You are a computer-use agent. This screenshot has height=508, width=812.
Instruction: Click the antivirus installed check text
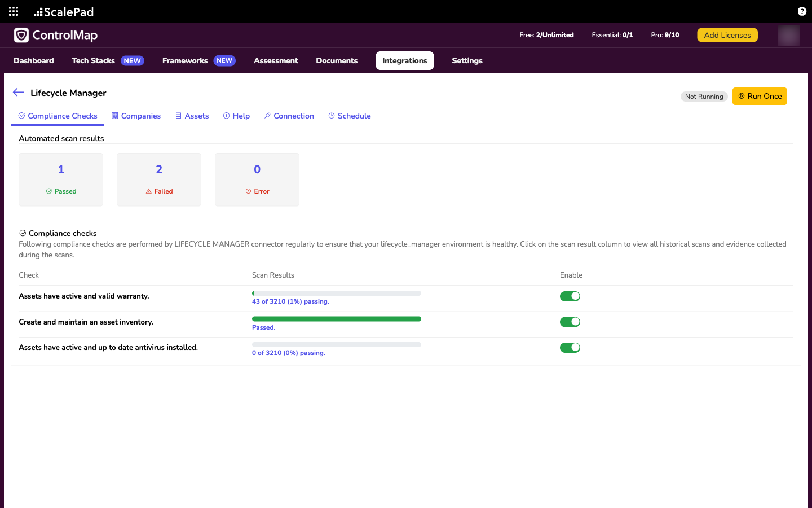[x=108, y=347]
